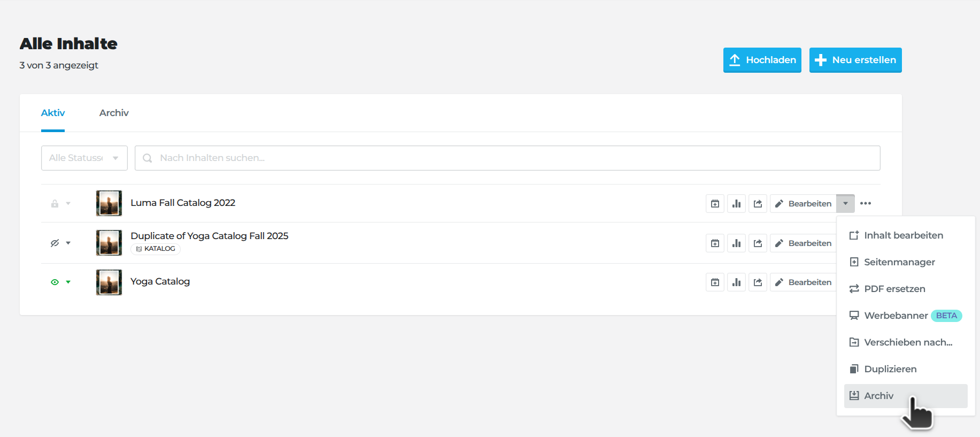Image resolution: width=980 pixels, height=437 pixels.
Task: Open the Luma Fall Catalog 2022 thumbnail
Action: (x=109, y=203)
